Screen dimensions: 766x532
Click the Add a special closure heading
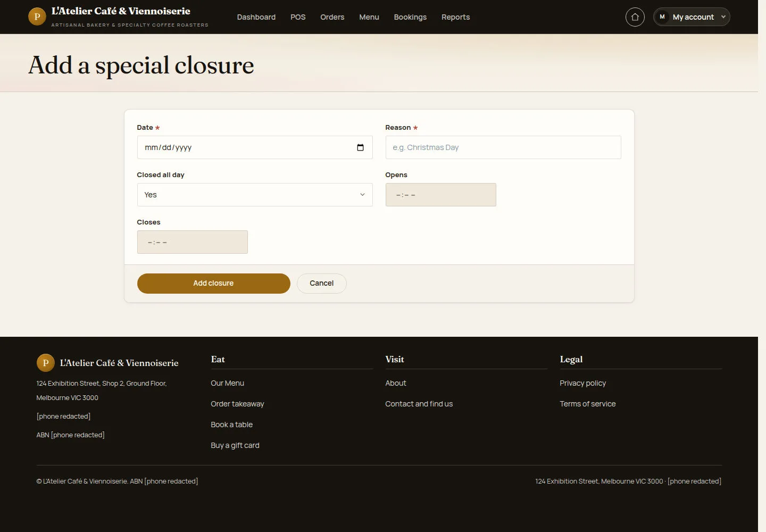click(x=141, y=65)
